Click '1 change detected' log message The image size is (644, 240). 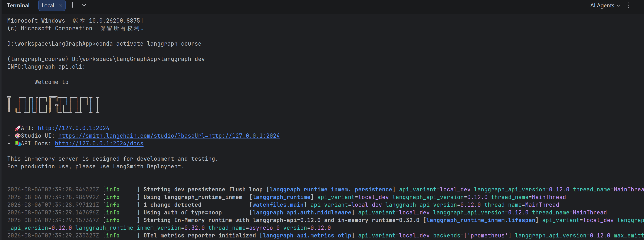pos(172,205)
